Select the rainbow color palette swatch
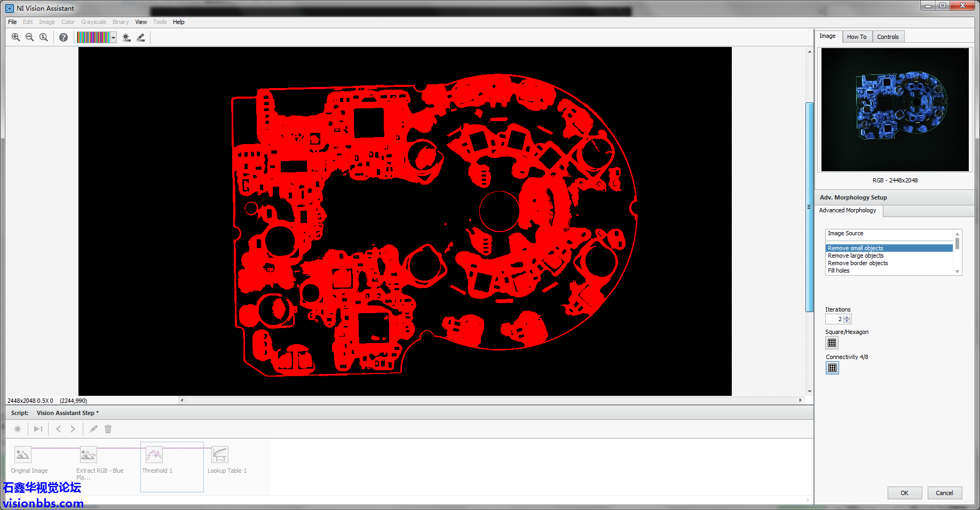Image resolution: width=980 pixels, height=510 pixels. [x=93, y=37]
